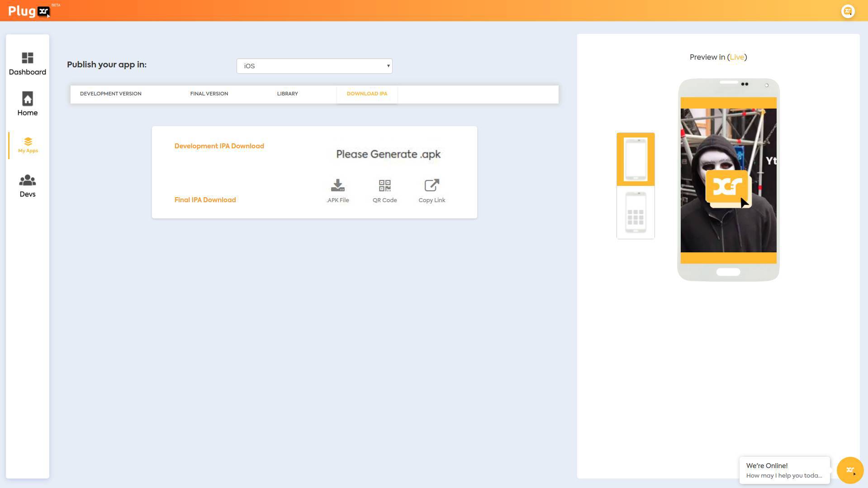
Task: Select the Download IPA tab
Action: 366,94
